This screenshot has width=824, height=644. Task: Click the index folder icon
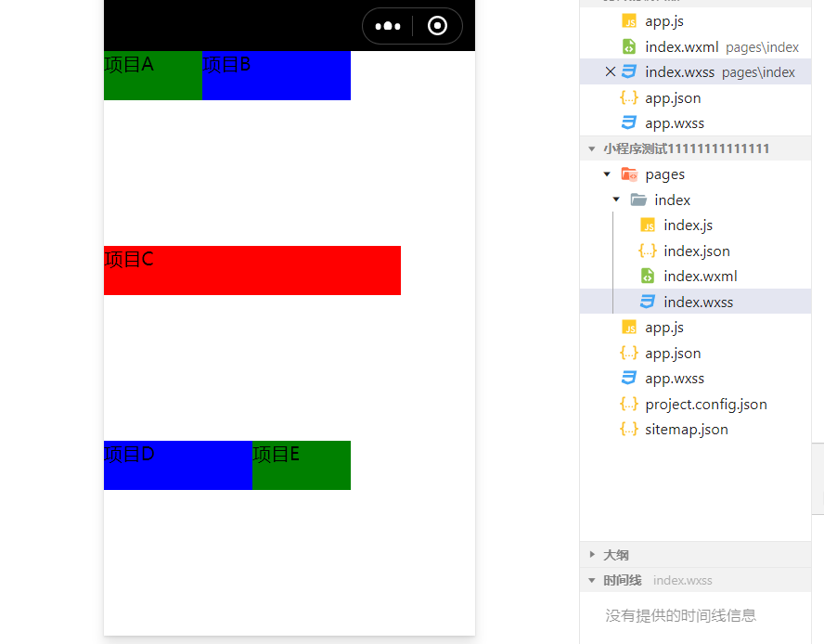[x=638, y=200]
